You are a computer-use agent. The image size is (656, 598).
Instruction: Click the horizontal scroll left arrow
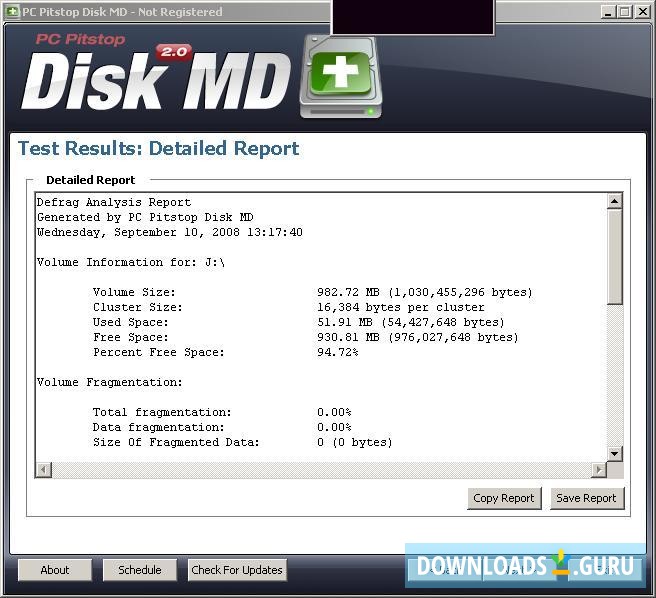(44, 470)
